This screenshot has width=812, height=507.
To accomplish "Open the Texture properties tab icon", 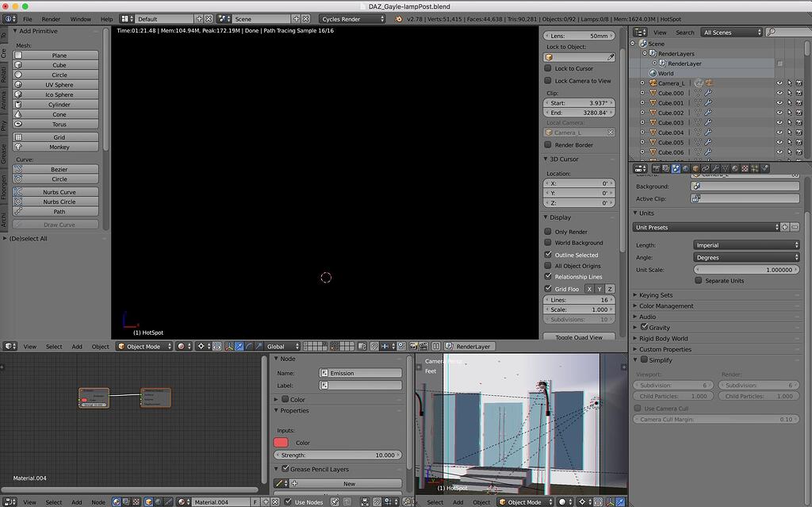I will pos(745,168).
